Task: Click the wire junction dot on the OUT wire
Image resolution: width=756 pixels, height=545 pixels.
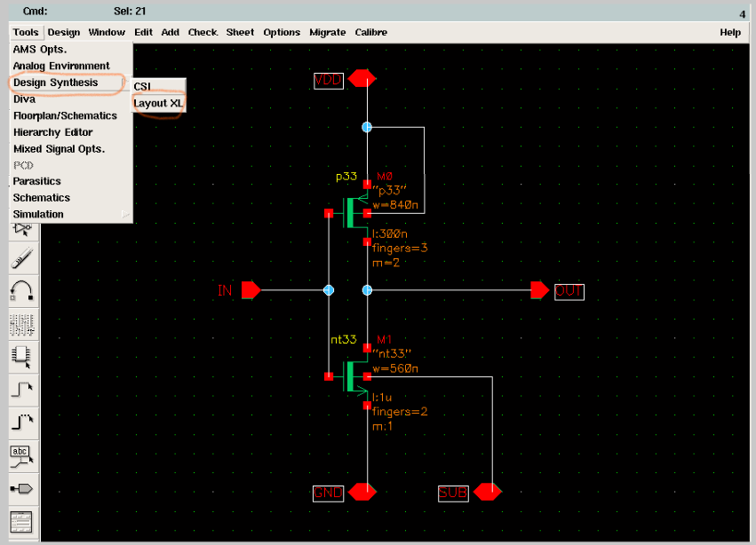Action: 367,290
